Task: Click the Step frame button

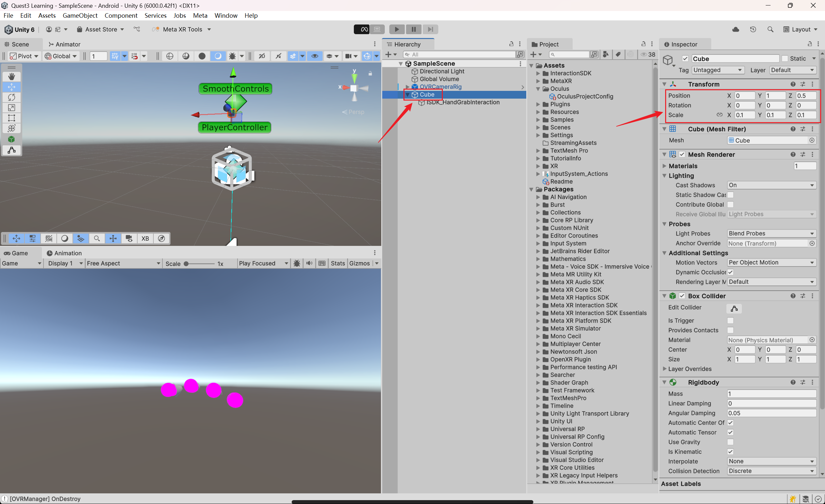Action: (x=430, y=29)
